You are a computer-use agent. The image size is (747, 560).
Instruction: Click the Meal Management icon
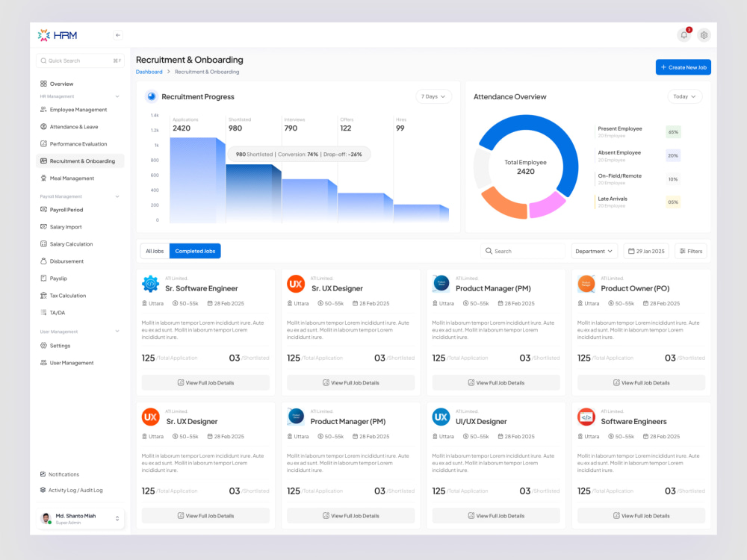click(43, 178)
